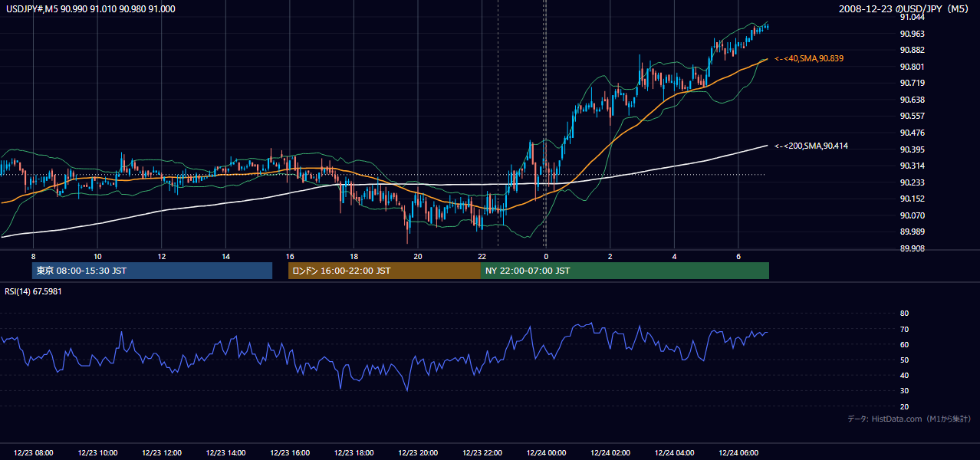Click the 12/23 18:00 time axis label
This screenshot has height=460, width=980.
pyautogui.click(x=354, y=452)
